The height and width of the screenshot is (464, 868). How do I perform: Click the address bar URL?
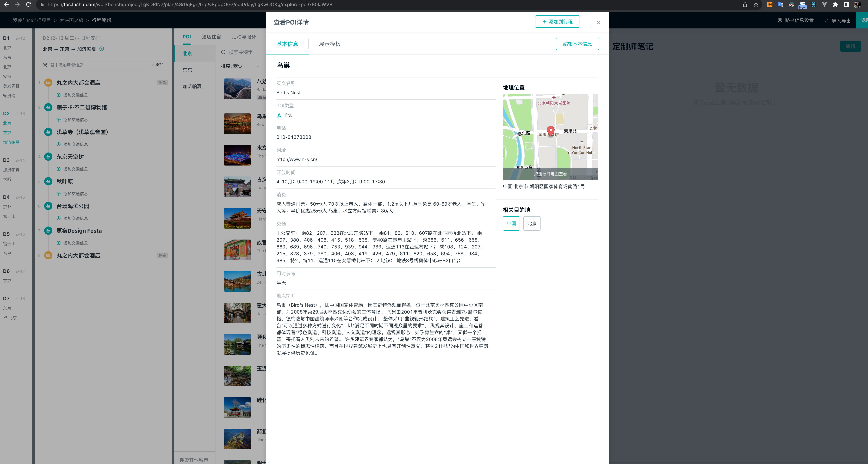click(x=190, y=4)
